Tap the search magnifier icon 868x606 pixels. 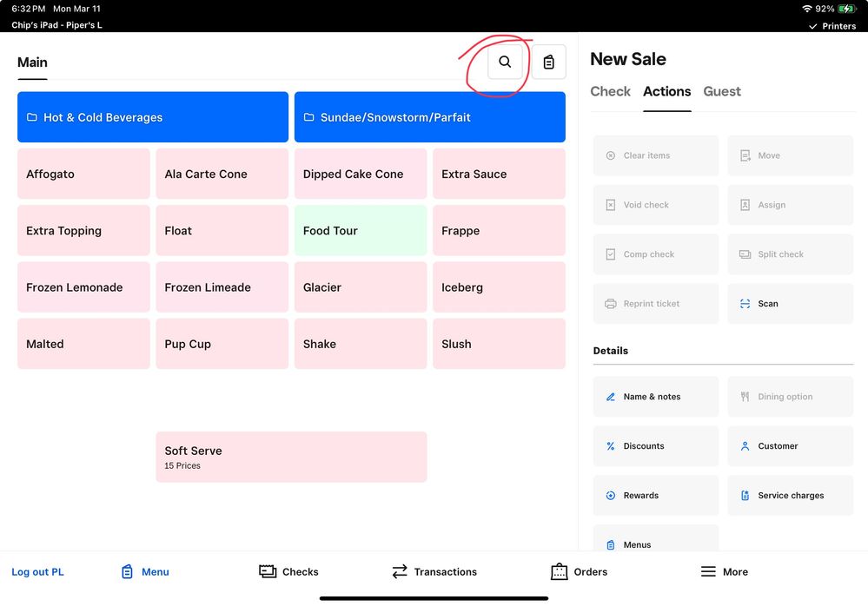coord(505,63)
